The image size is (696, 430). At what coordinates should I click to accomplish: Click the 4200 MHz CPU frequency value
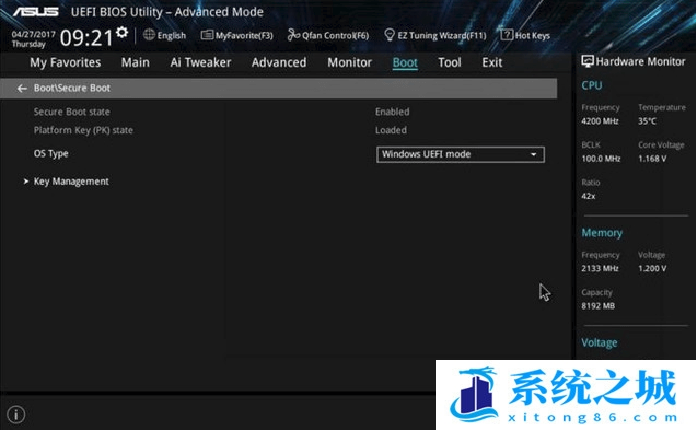coord(600,121)
